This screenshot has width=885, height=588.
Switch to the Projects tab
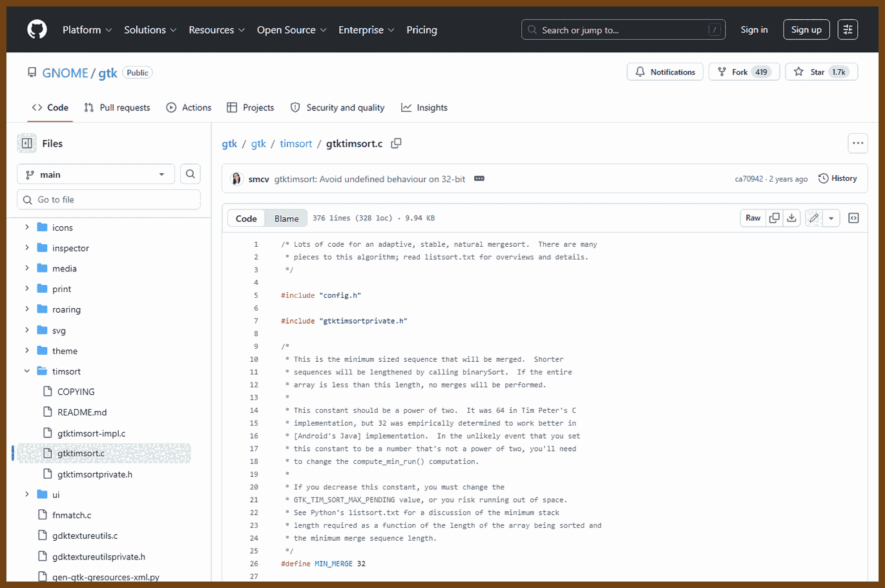[251, 107]
